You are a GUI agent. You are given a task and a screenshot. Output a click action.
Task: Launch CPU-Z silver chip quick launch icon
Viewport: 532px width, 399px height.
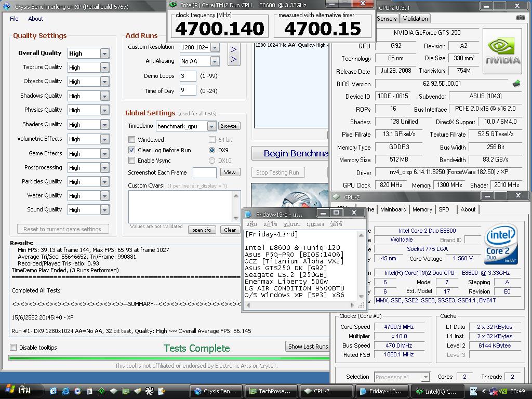(x=113, y=391)
